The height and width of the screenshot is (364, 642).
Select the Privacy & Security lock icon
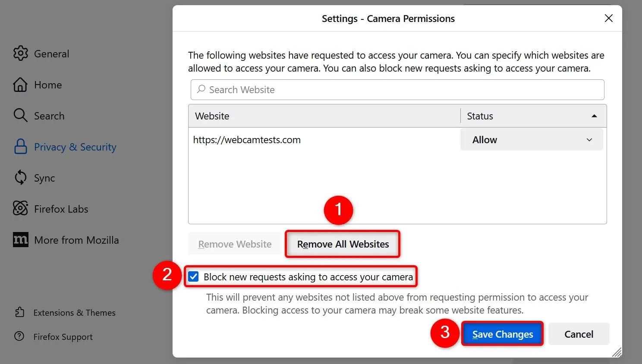pyautogui.click(x=20, y=147)
